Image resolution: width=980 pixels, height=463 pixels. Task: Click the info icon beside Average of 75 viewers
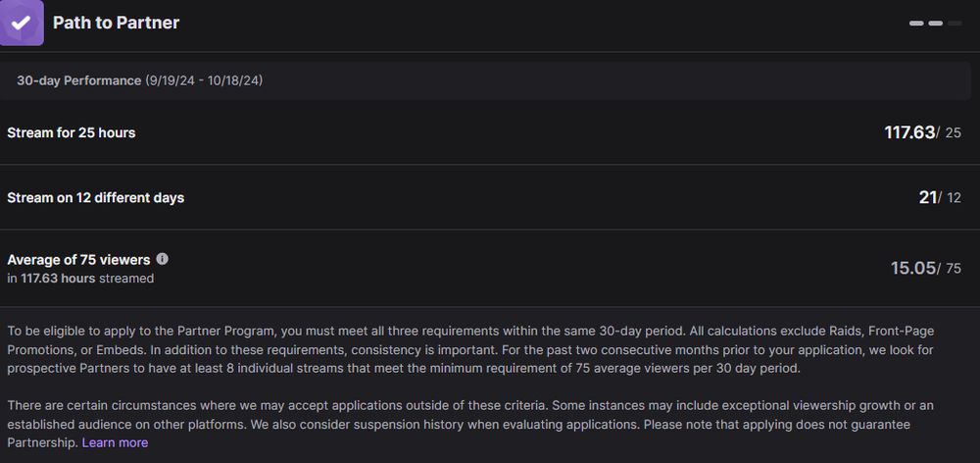[163, 259]
